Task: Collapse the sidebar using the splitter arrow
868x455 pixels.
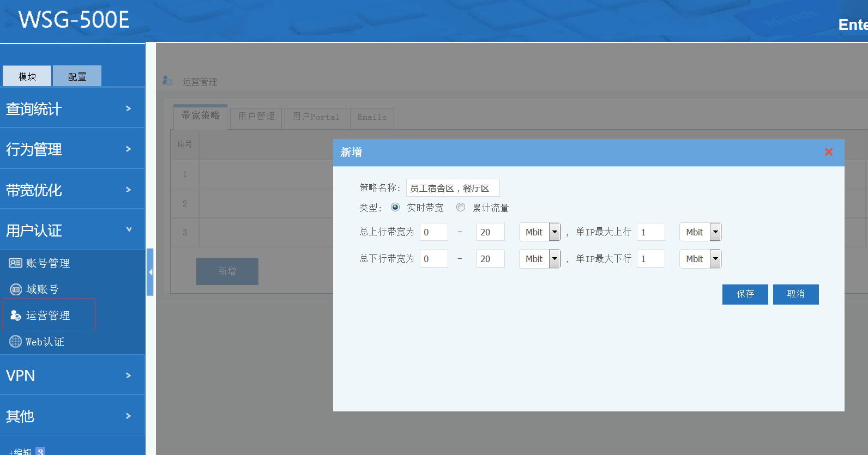Action: (x=150, y=272)
